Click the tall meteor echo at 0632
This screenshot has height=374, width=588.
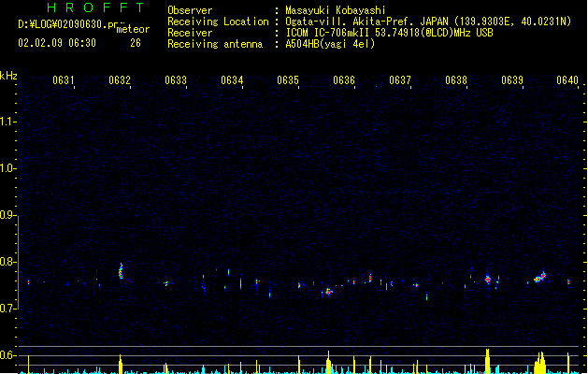tap(121, 271)
